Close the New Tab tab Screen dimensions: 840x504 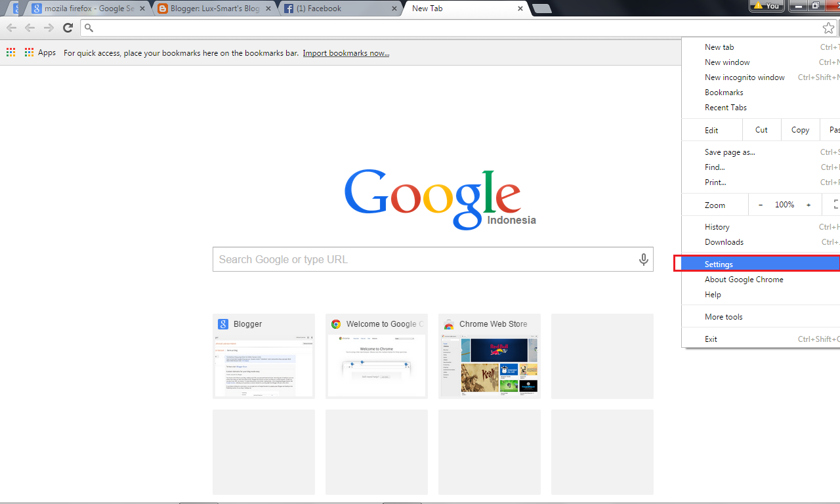(x=520, y=9)
